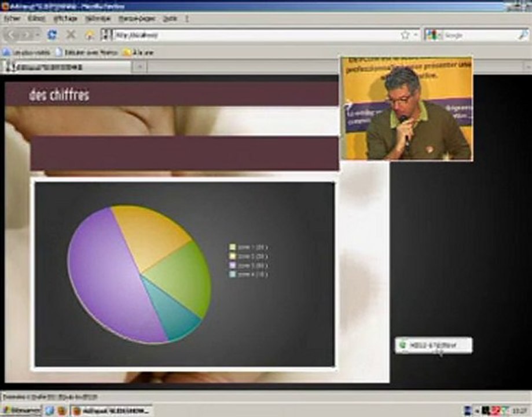532x417 pixels.
Task: Open the Windows Démarrer start button
Action: [21, 411]
